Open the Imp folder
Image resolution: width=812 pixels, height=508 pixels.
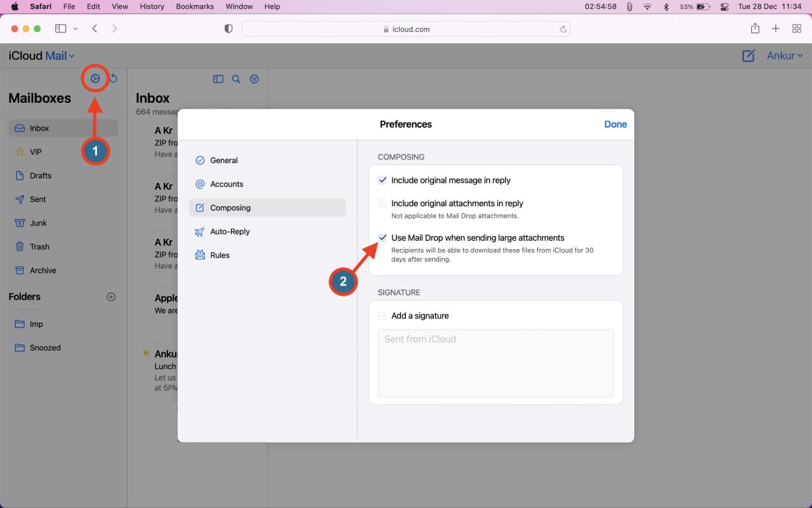click(63, 324)
